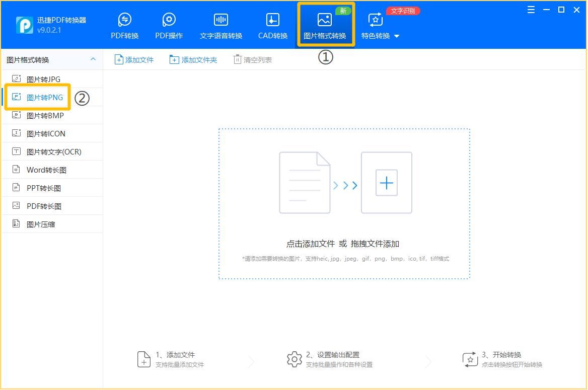Clear the file list with 清空列表

coord(252,59)
